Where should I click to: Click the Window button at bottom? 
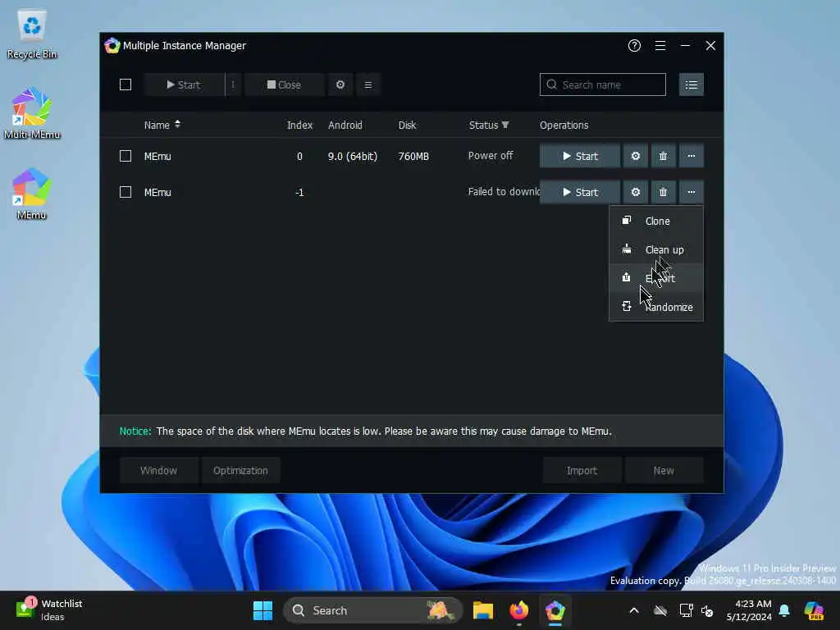pyautogui.click(x=158, y=470)
